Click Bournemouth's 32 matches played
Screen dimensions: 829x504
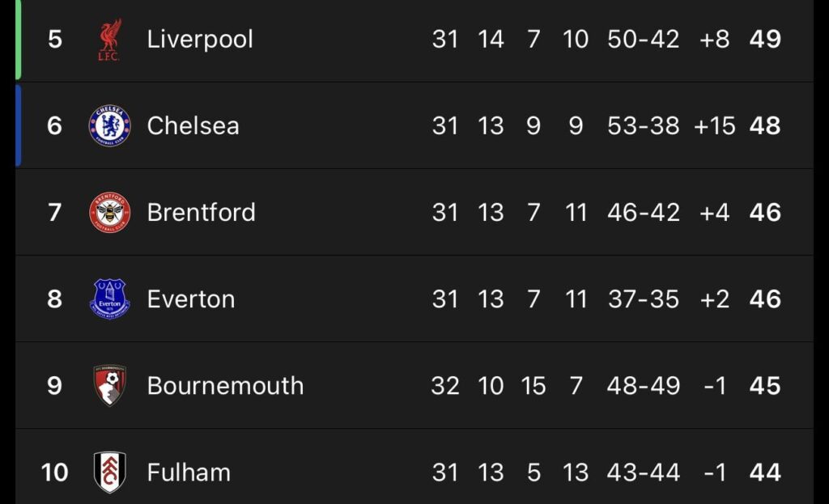pyautogui.click(x=445, y=386)
